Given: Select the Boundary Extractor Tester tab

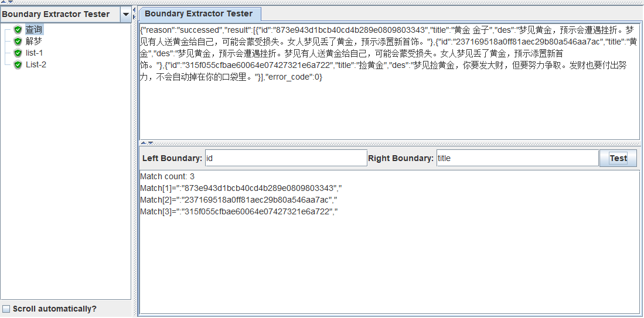Looking at the screenshot, I should pos(199,13).
